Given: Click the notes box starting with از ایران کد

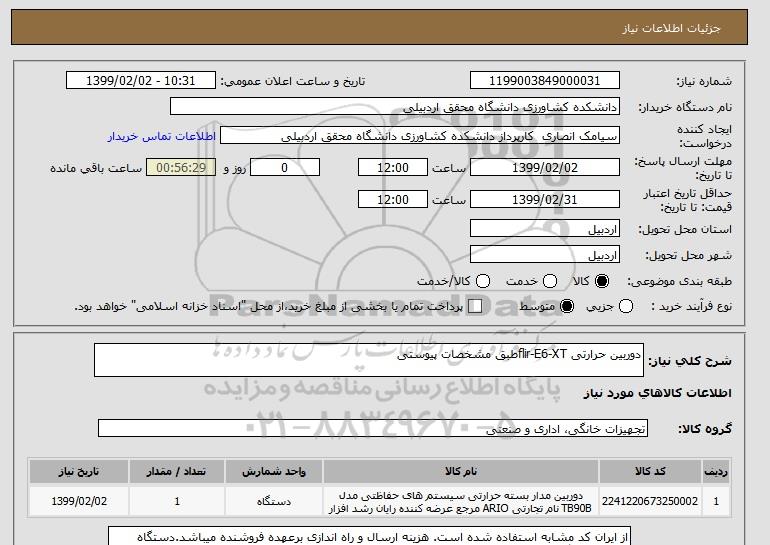Looking at the screenshot, I should [369, 536].
